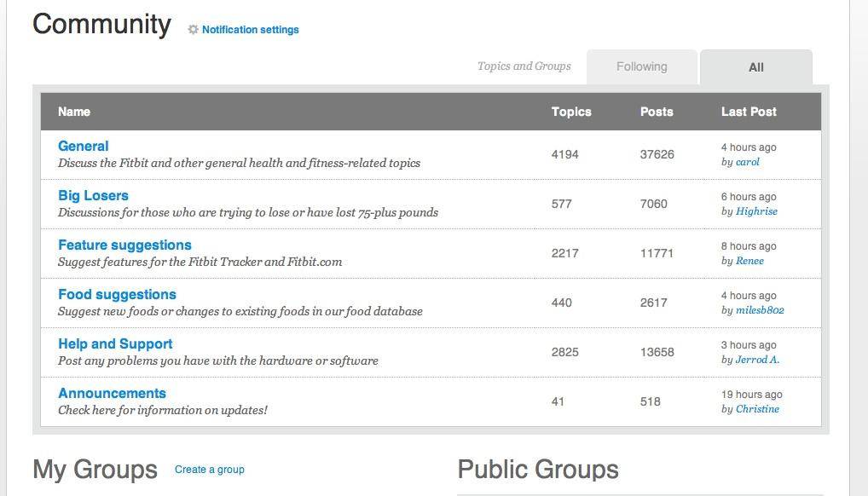Image resolution: width=868 pixels, height=496 pixels.
Task: View the Announcements forum
Action: click(x=112, y=393)
